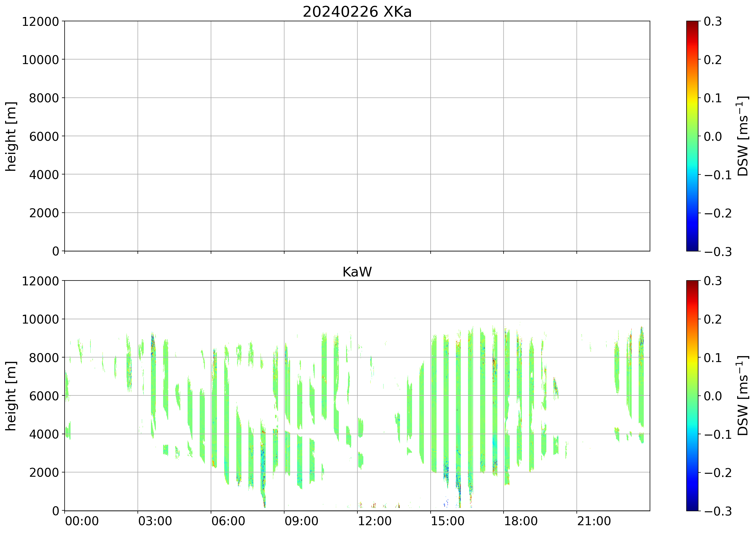
Task: Click the 18:00 time axis label
Action: (x=521, y=521)
